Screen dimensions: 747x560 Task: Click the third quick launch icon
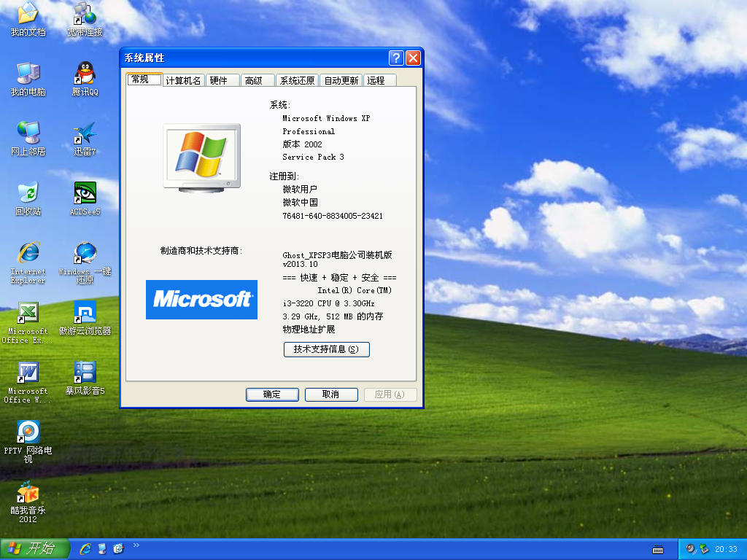click(118, 548)
